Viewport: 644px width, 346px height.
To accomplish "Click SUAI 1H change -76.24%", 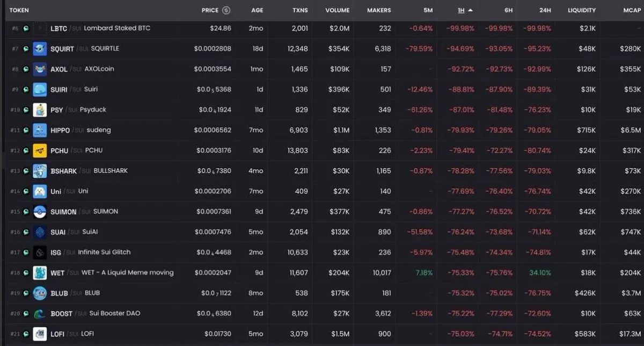I will click(x=461, y=232).
